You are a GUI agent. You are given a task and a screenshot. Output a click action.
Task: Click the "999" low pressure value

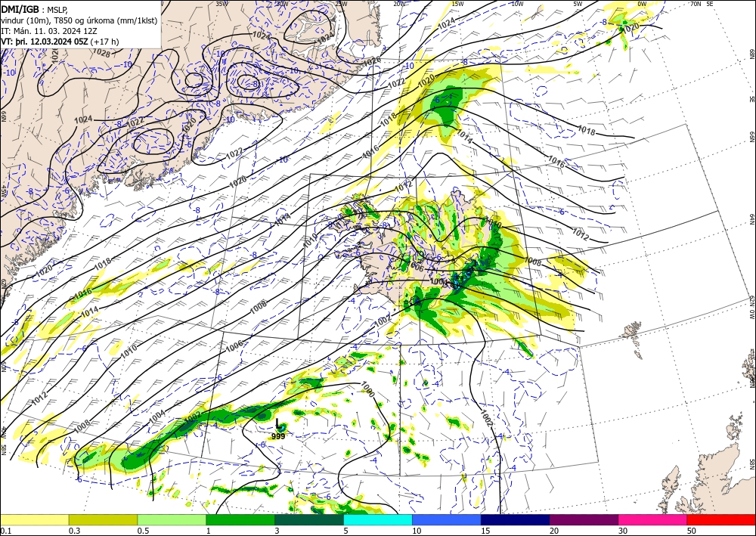pos(278,436)
